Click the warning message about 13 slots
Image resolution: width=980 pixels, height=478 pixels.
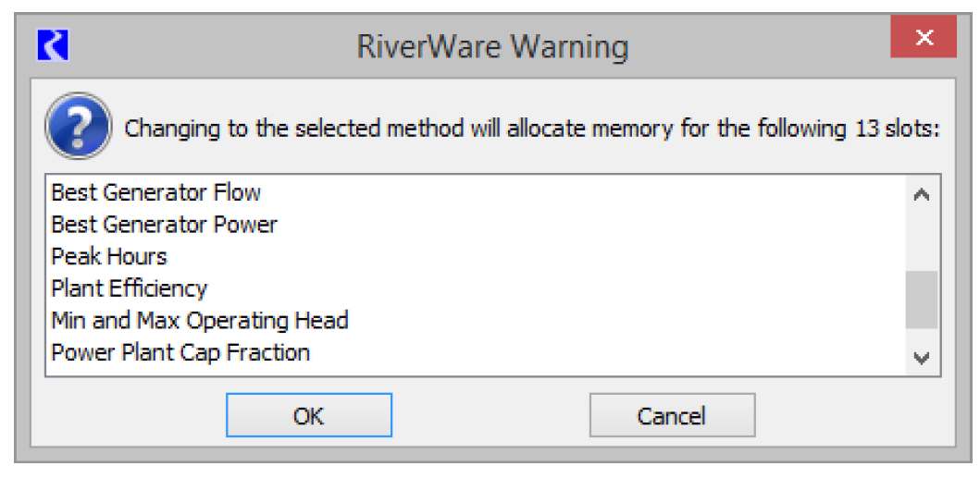pos(532,128)
